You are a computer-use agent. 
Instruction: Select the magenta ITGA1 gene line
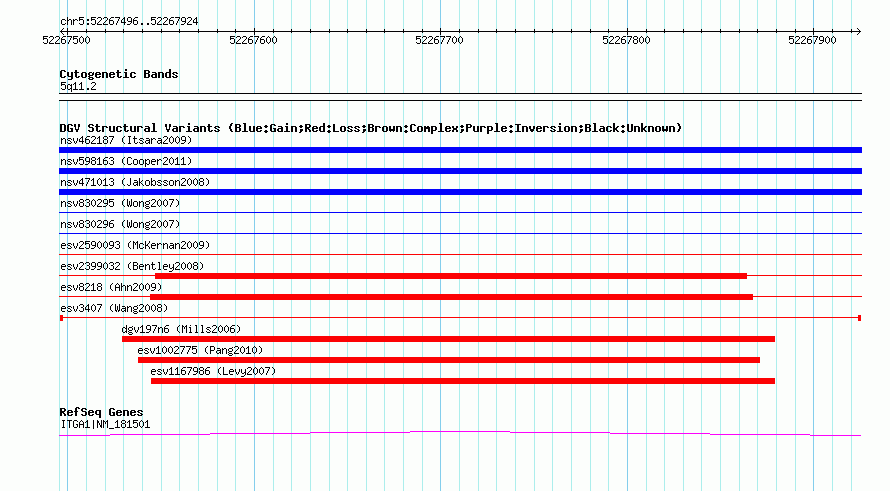click(460, 434)
